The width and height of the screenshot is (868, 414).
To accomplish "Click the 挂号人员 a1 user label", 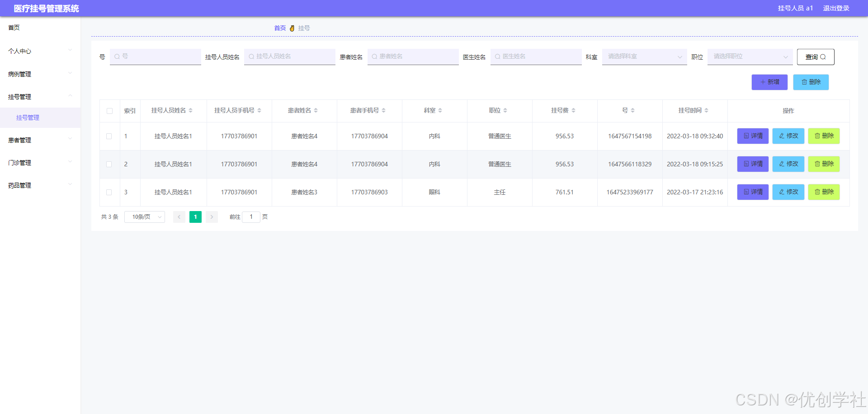I will tap(795, 8).
